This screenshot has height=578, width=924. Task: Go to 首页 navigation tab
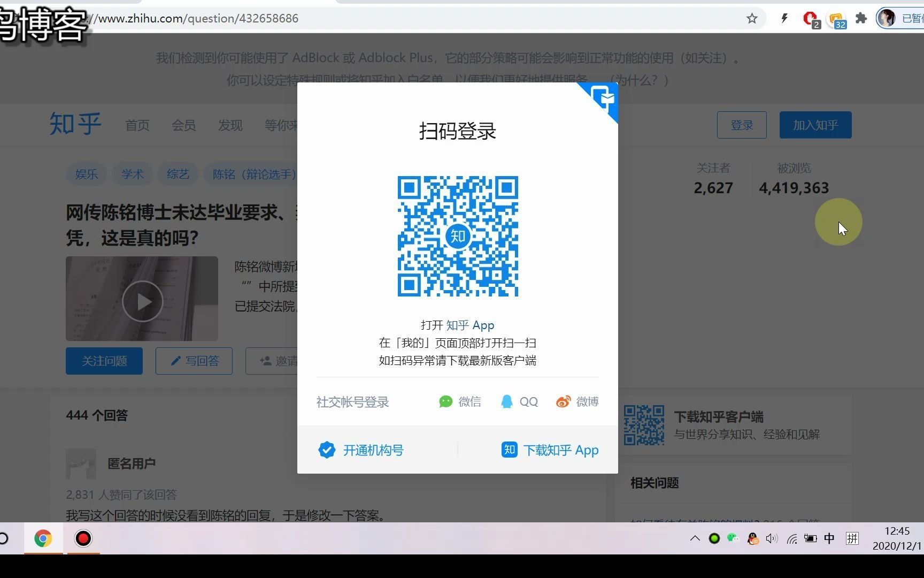click(137, 125)
